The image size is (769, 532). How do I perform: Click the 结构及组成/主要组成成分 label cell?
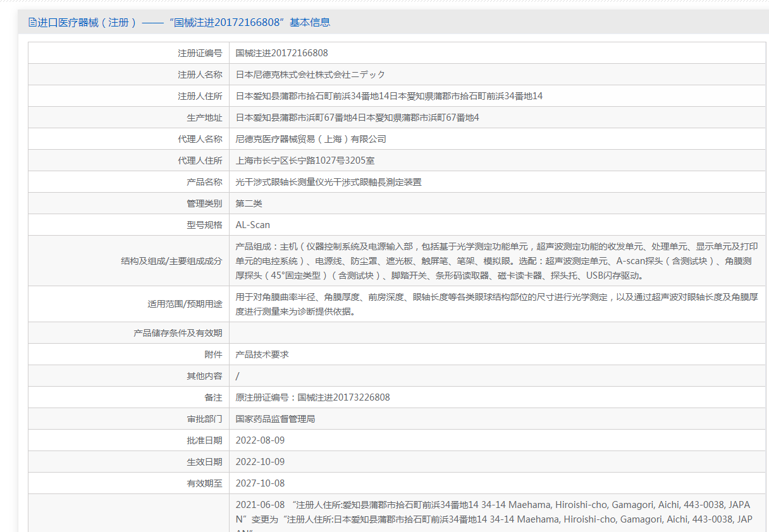[x=171, y=261]
